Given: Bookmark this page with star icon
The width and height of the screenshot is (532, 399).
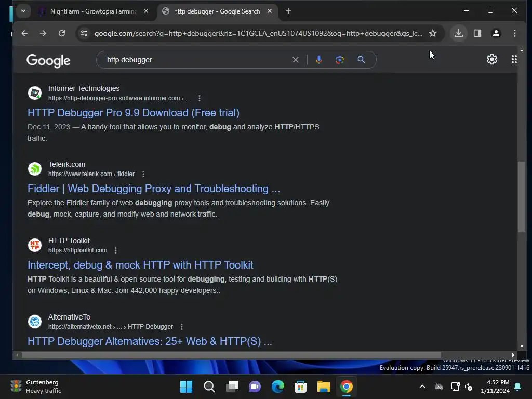Looking at the screenshot, I should tap(433, 33).
